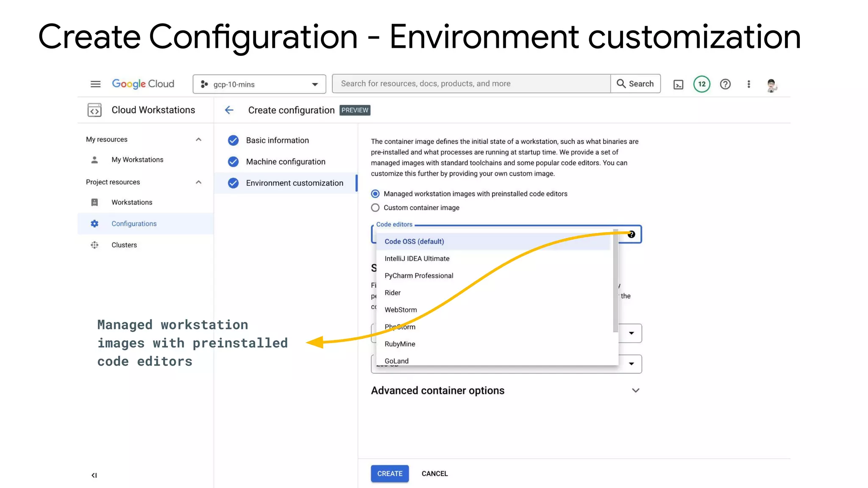Open Clusters in sidebar
The width and height of the screenshot is (868, 488).
coord(124,245)
